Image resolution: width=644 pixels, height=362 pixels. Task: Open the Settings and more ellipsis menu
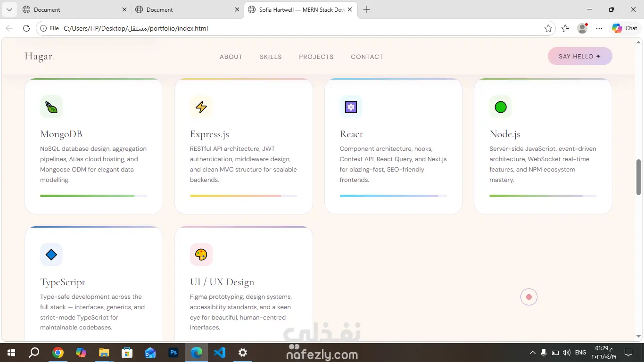(599, 28)
